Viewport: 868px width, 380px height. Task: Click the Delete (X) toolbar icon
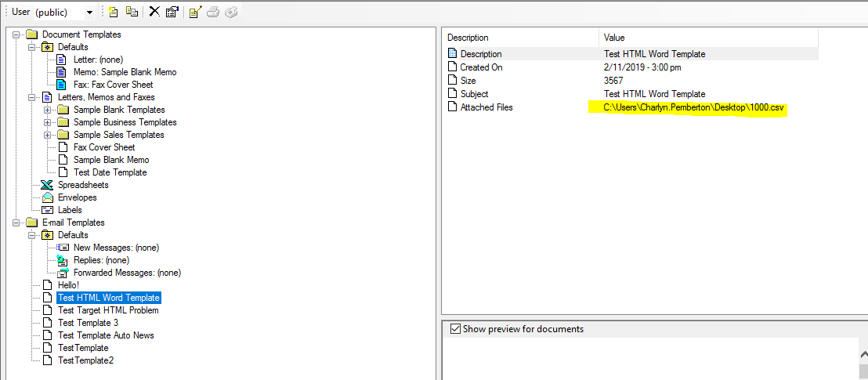(x=154, y=12)
